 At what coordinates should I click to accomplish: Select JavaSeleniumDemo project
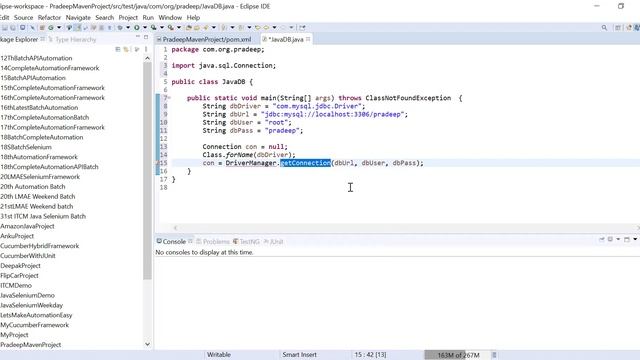(x=27, y=296)
